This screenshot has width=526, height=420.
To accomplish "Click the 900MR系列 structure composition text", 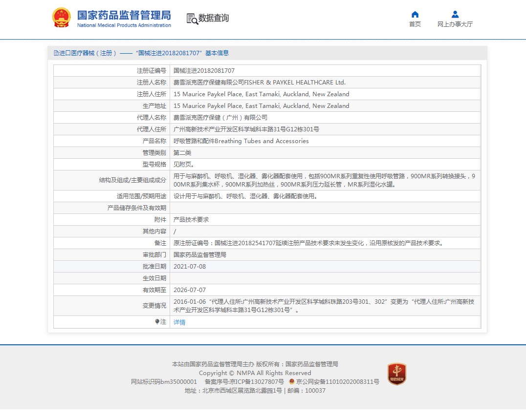I will pos(325,180).
